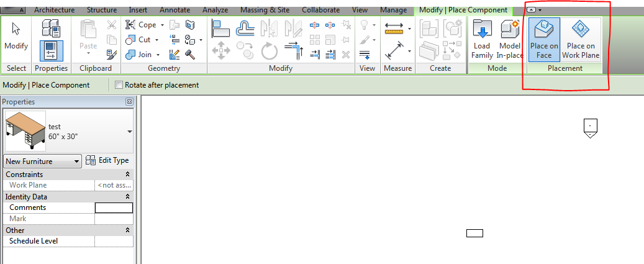The height and width of the screenshot is (264, 644).
Task: Click the Cut geometry tool
Action: 138,40
